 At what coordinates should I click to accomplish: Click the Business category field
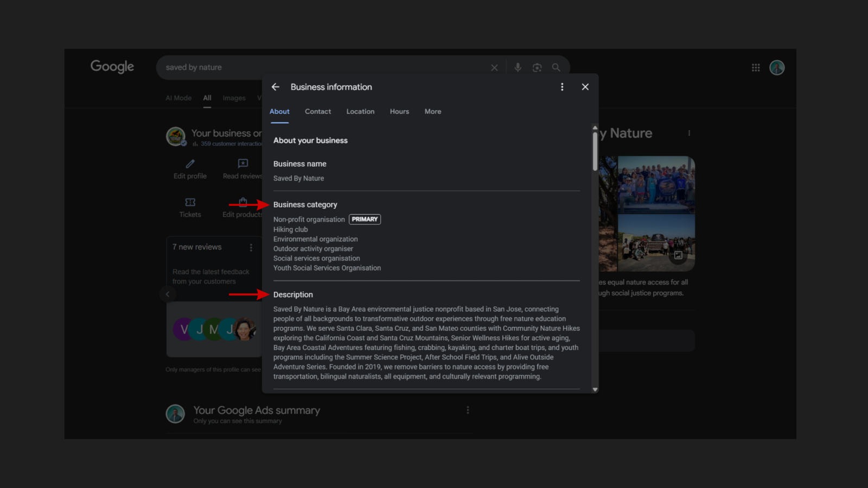305,204
